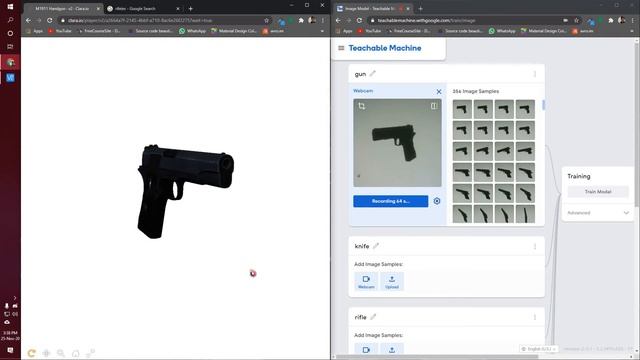The height and width of the screenshot is (360, 640).
Task: Go back in Teachable Machine window
Action: coord(338,20)
